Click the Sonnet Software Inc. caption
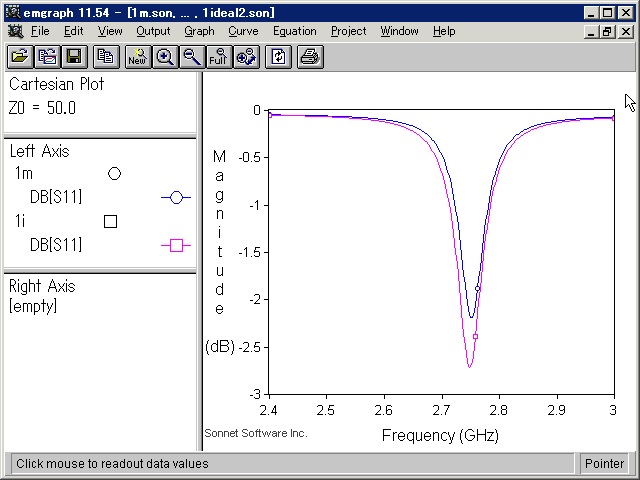The width and height of the screenshot is (640, 480). pos(256,433)
